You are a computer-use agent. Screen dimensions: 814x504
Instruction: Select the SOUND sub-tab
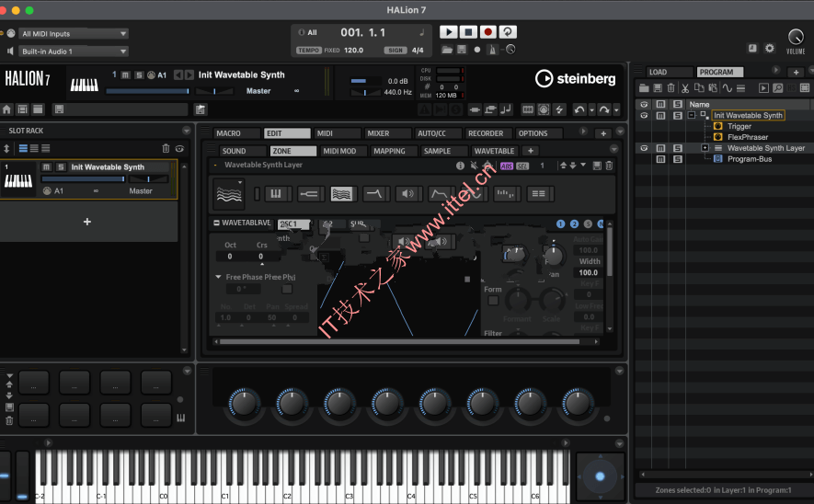click(x=243, y=151)
